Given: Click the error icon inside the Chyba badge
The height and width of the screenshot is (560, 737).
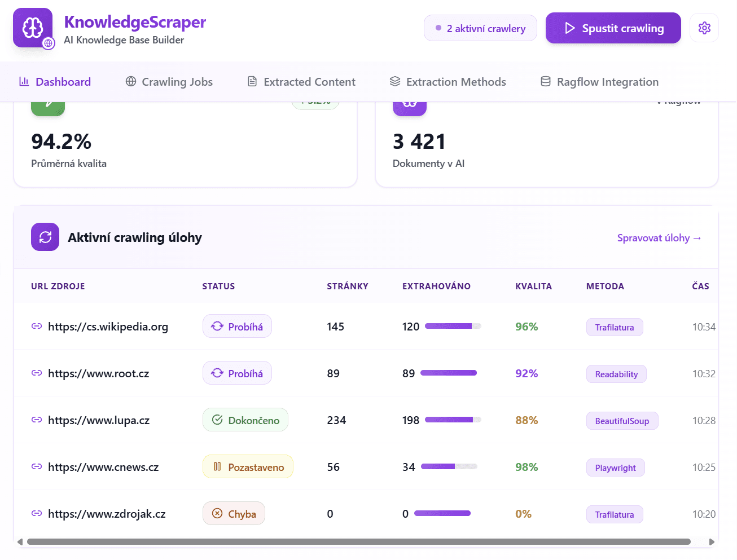Looking at the screenshot, I should (218, 513).
